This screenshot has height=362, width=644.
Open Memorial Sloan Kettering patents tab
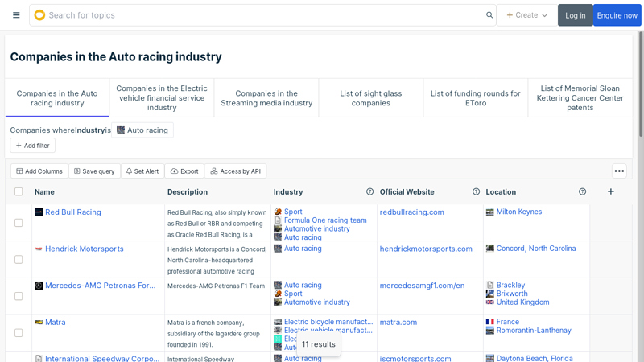pos(580,98)
